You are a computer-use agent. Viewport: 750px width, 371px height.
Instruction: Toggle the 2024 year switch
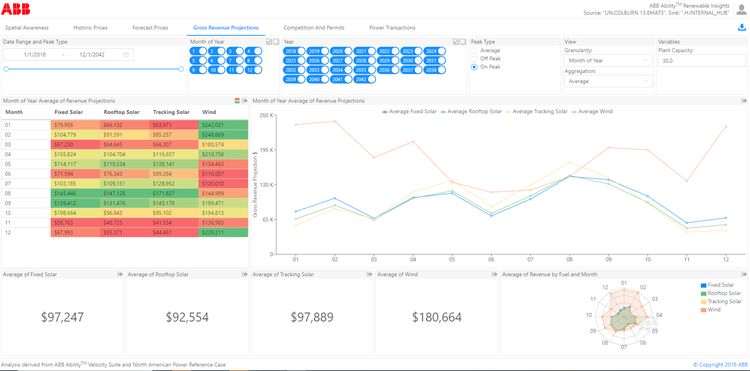(x=435, y=51)
